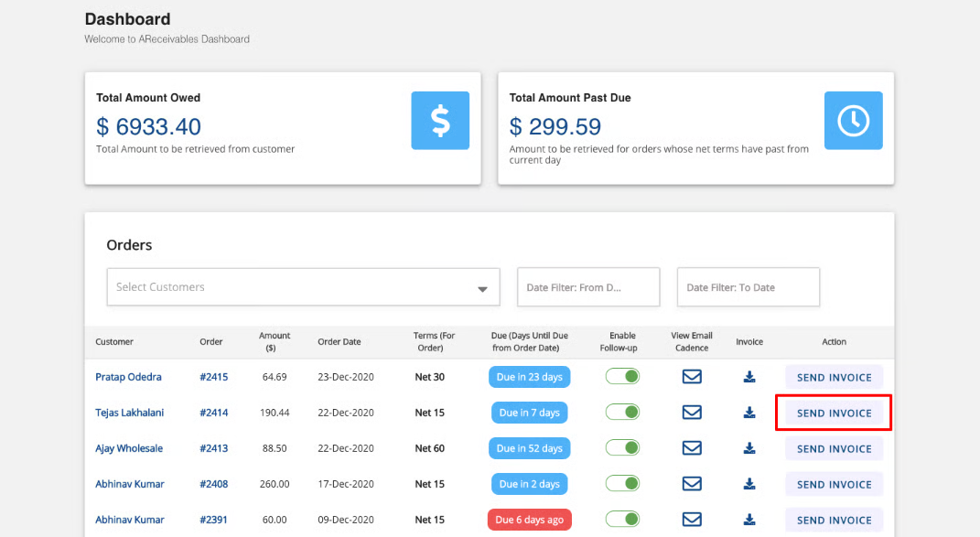Disable follow-up toggle for Pratap Odedra

(622, 377)
